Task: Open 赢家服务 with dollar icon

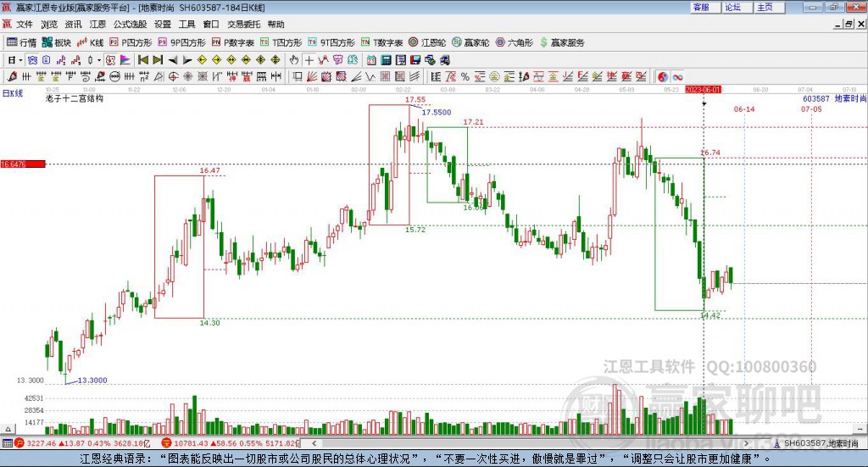Action: [x=562, y=42]
